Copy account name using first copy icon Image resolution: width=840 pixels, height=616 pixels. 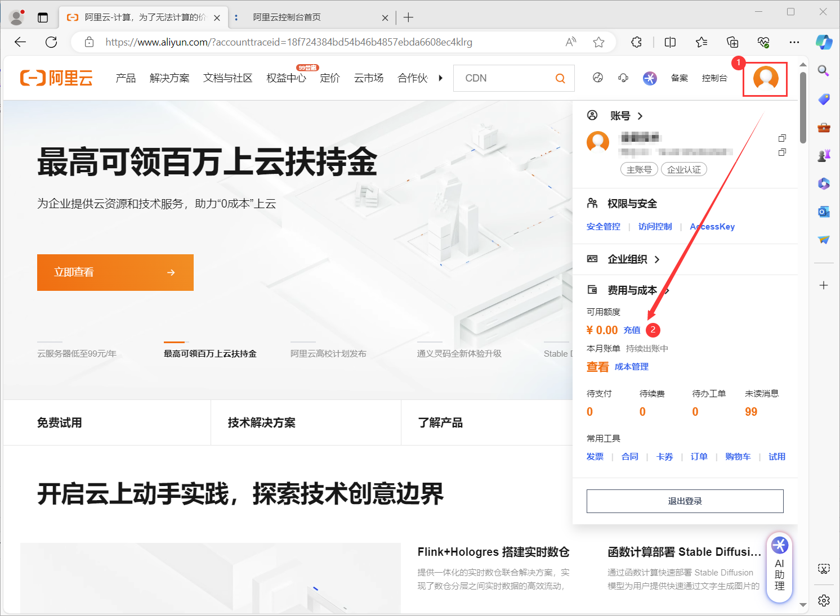(x=782, y=138)
